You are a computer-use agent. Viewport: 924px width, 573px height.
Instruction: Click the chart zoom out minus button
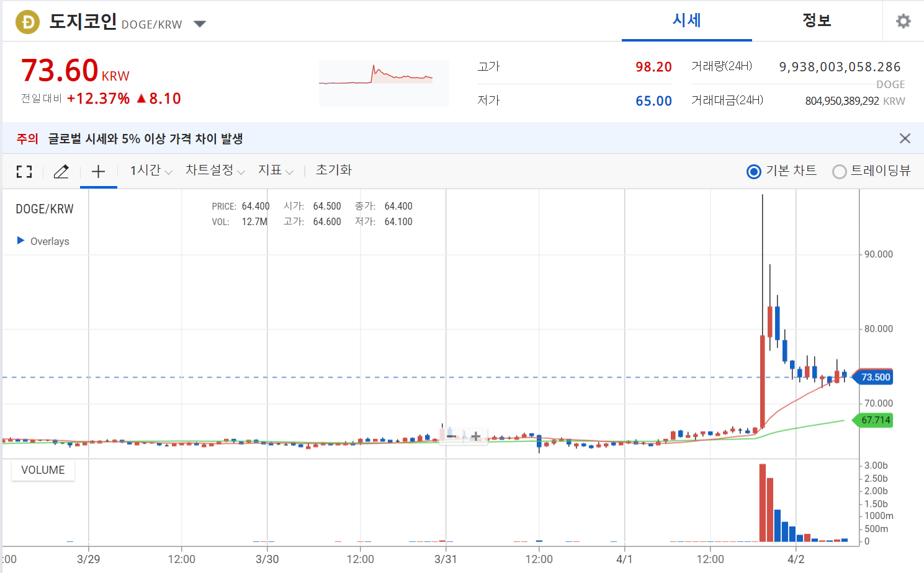click(x=451, y=437)
